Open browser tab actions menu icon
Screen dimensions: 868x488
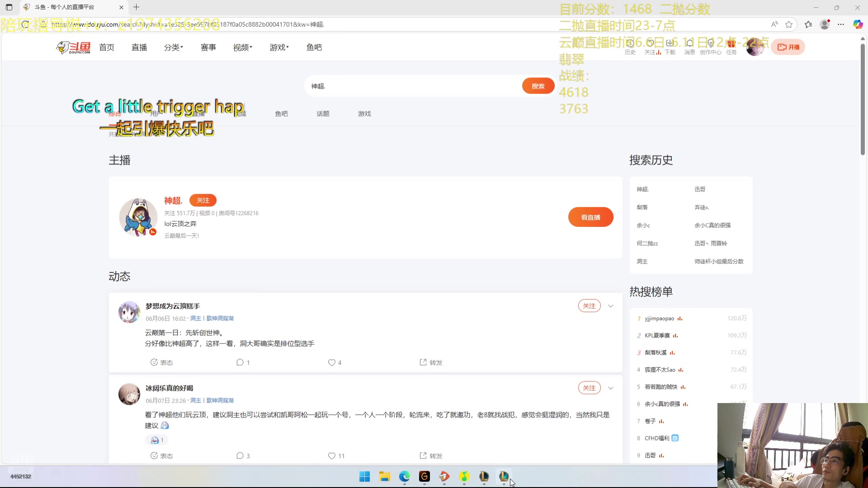[x=9, y=7]
